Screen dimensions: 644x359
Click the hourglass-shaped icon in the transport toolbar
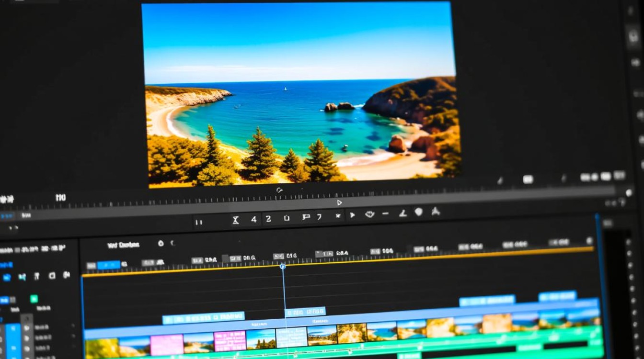tap(235, 220)
